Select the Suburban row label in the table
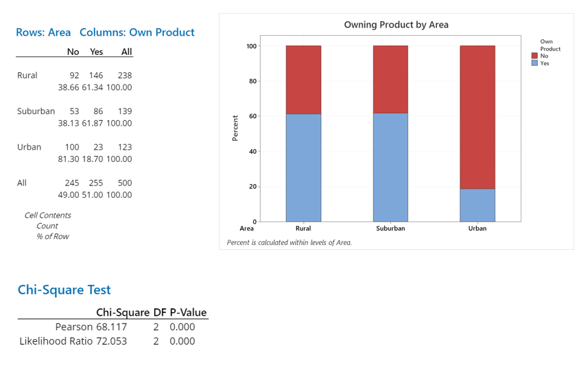588x368 pixels. click(36, 111)
